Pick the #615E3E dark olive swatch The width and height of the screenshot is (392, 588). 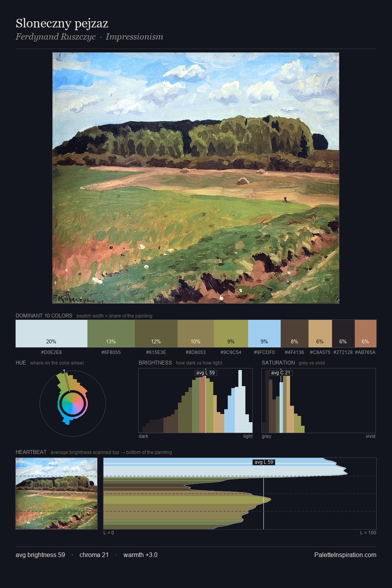tap(156, 334)
